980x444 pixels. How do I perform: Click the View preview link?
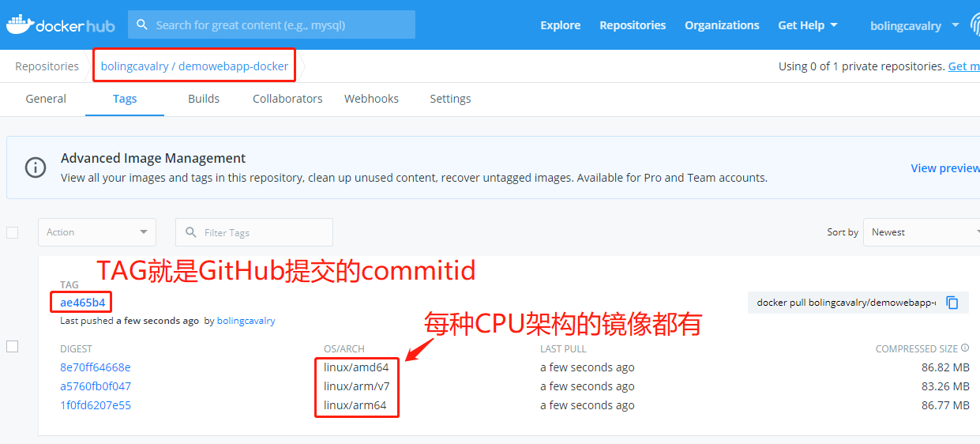(x=945, y=168)
